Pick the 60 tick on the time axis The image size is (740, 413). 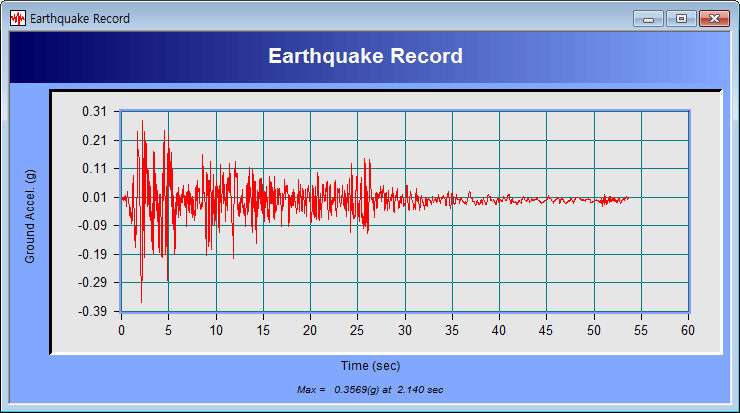(x=688, y=329)
